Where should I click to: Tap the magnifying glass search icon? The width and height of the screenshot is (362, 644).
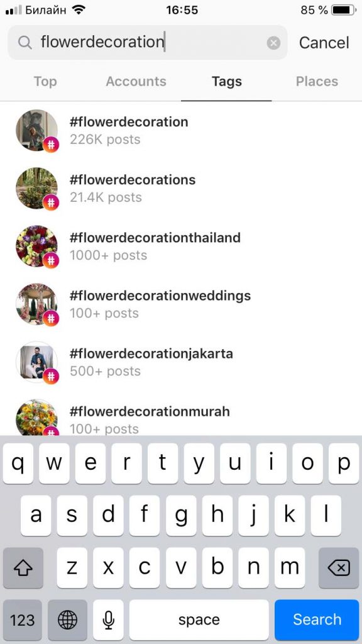tap(25, 42)
